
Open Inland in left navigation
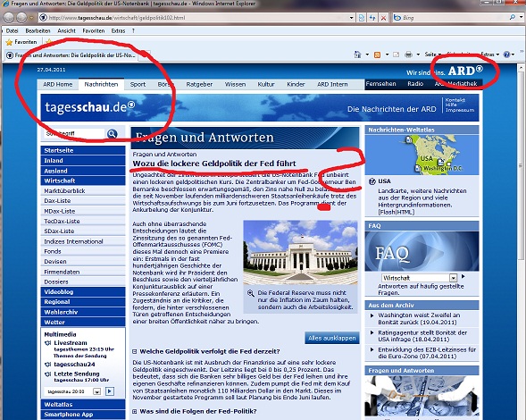coord(83,161)
